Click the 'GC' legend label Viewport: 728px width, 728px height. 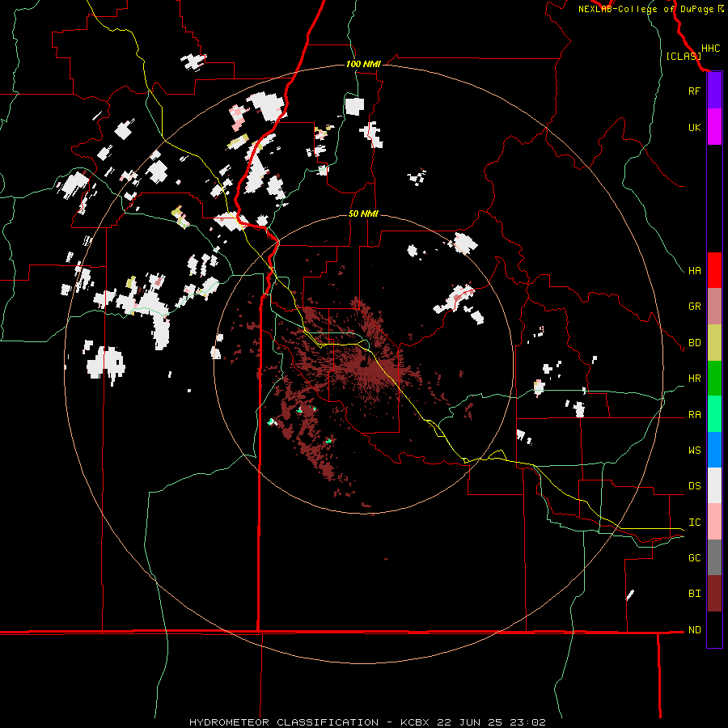click(x=694, y=558)
